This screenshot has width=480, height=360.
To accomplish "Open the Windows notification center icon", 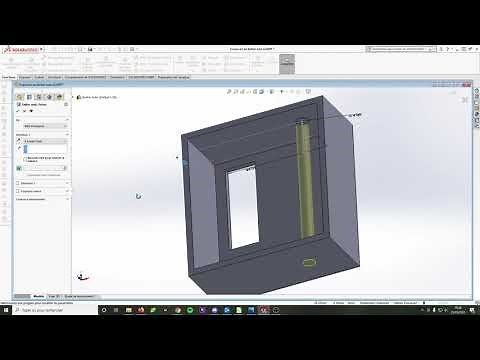I will tap(472, 310).
